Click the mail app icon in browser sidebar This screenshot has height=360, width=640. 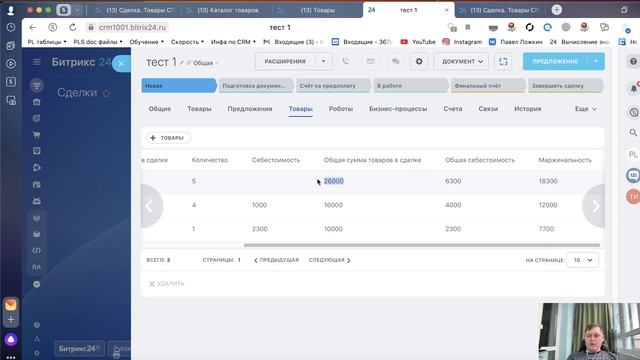(11, 304)
